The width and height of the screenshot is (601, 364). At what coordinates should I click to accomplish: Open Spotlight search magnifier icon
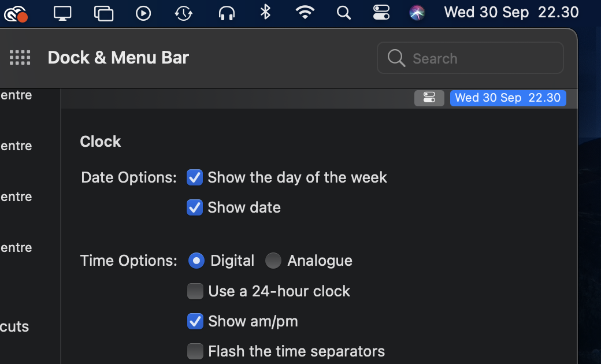coord(343,13)
